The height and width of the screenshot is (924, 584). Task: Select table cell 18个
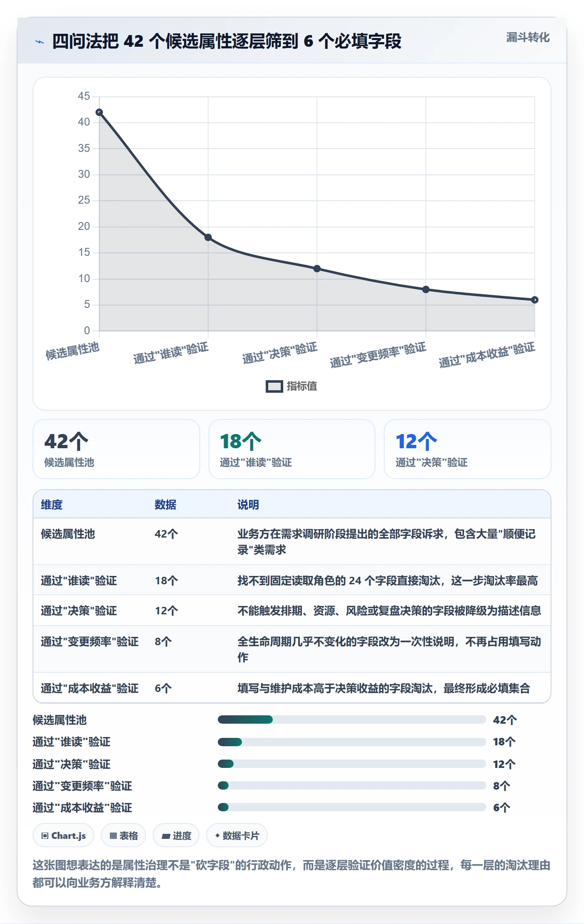coord(166,581)
